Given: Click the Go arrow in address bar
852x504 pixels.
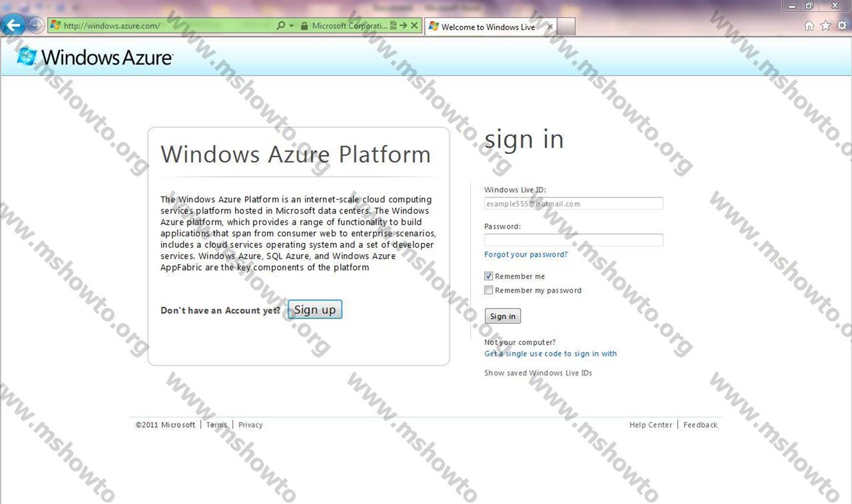Looking at the screenshot, I should [x=403, y=26].
